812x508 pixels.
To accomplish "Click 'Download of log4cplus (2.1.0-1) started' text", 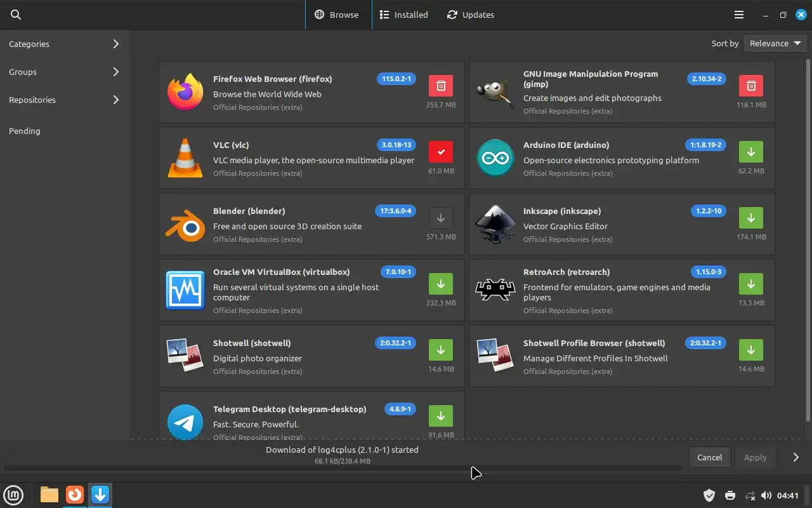I will (x=342, y=450).
